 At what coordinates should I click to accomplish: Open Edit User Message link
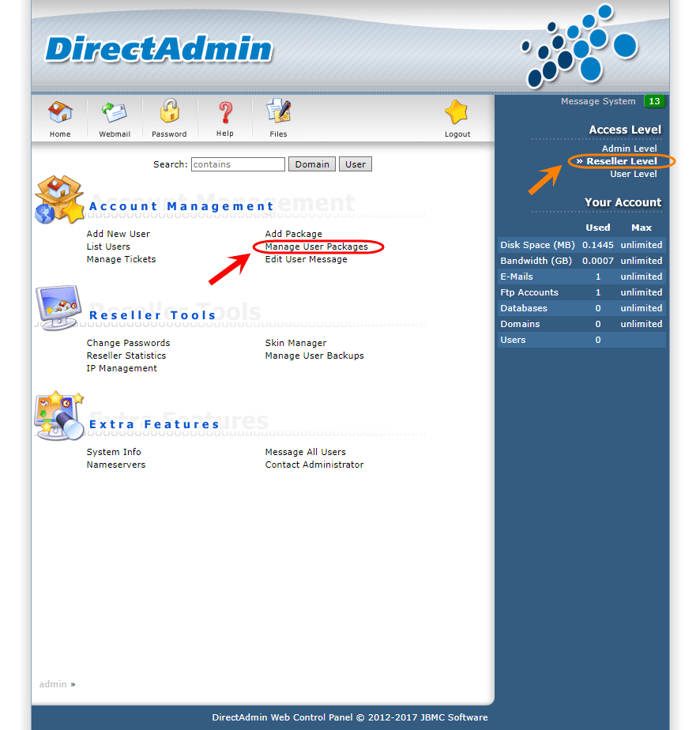(x=307, y=259)
